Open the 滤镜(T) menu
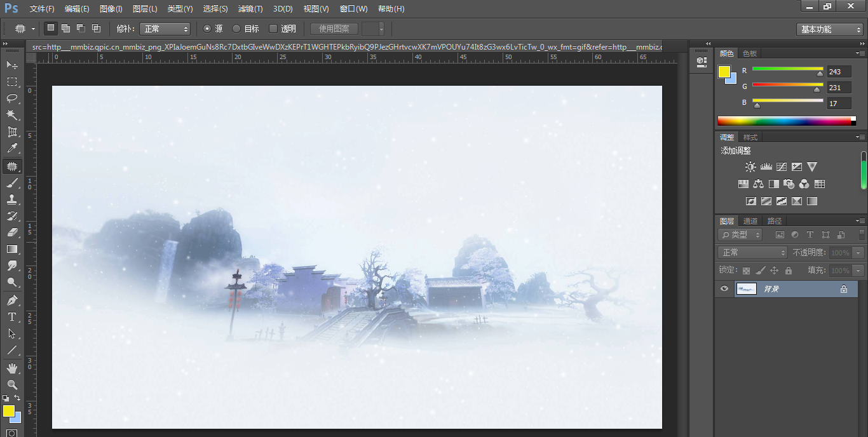The height and width of the screenshot is (437, 868). pyautogui.click(x=250, y=9)
